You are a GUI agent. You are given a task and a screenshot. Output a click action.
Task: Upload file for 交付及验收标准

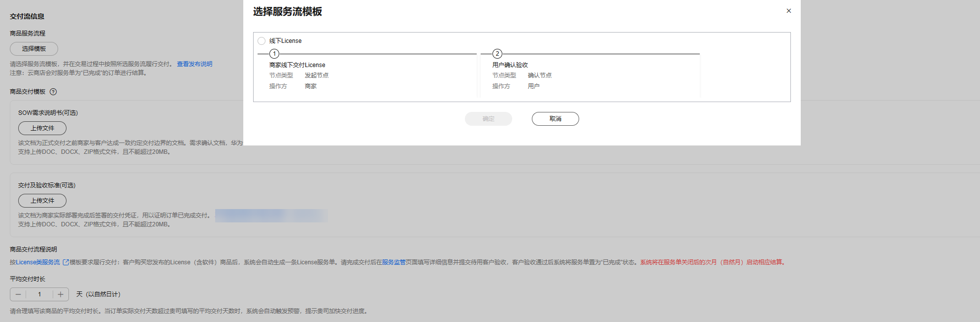coord(42,201)
